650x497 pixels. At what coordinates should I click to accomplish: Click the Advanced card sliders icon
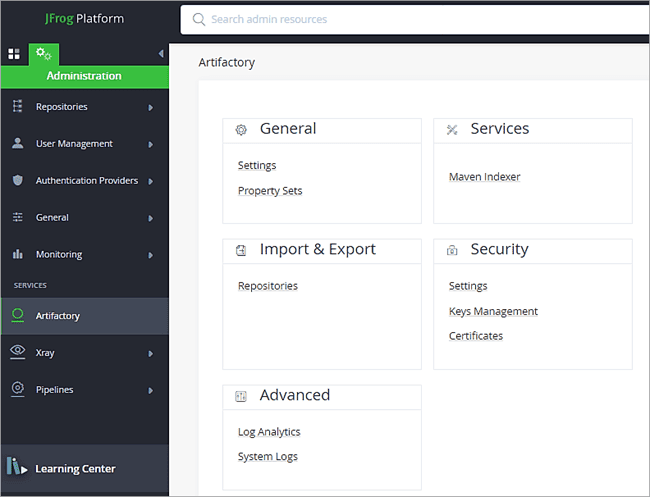pyautogui.click(x=241, y=396)
